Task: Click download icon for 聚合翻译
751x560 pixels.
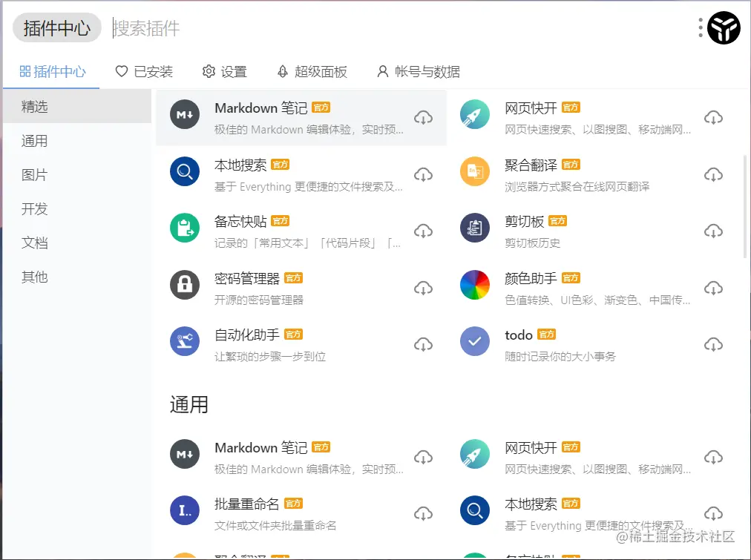Action: (713, 174)
